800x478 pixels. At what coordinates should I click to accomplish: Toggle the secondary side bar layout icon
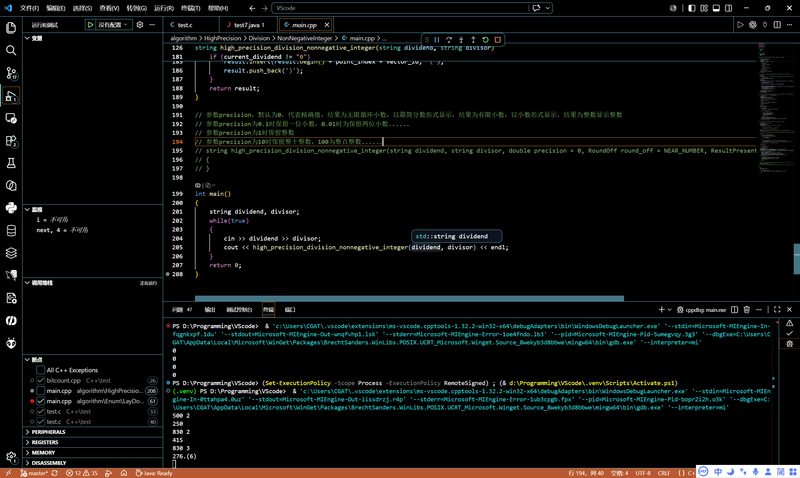tap(729, 8)
